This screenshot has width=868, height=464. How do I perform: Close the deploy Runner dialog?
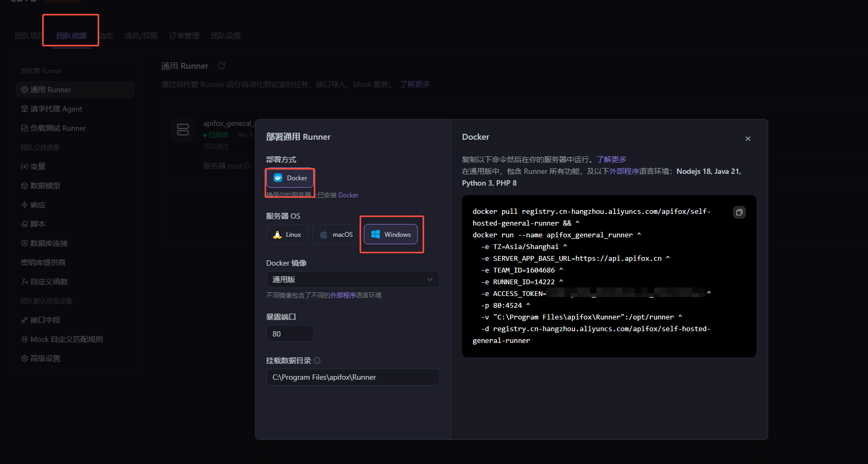[748, 139]
